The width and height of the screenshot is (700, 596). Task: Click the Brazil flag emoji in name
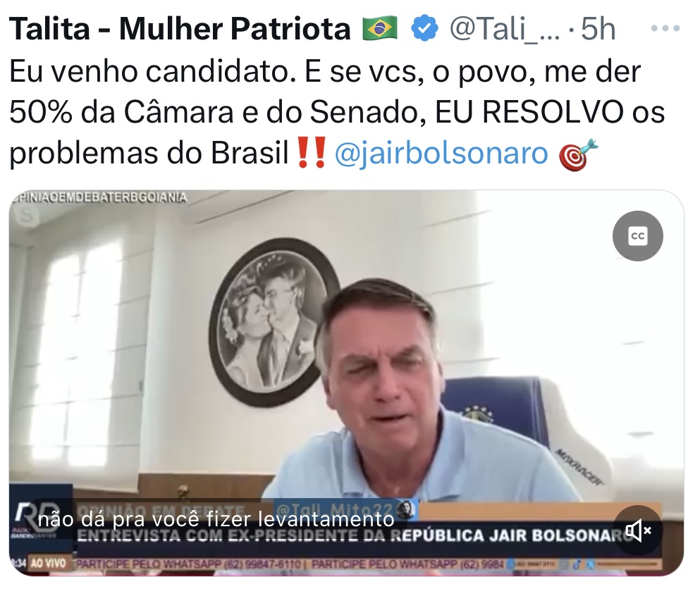[380, 29]
